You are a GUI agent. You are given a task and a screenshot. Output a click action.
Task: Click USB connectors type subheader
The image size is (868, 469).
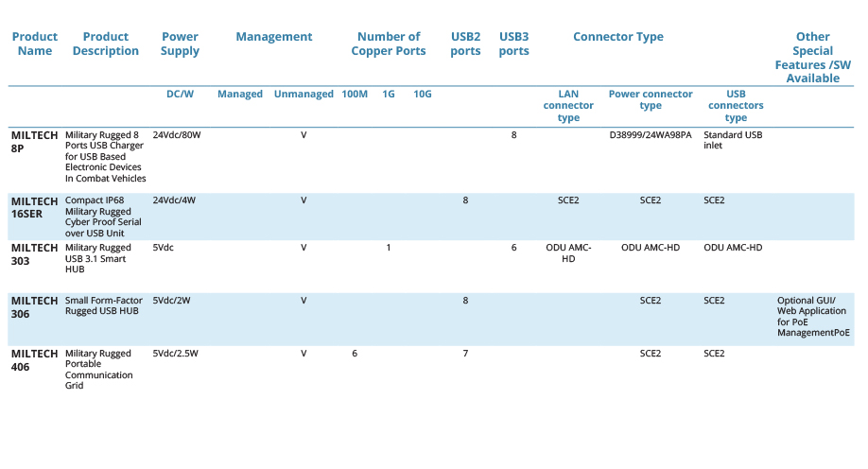[x=736, y=106]
